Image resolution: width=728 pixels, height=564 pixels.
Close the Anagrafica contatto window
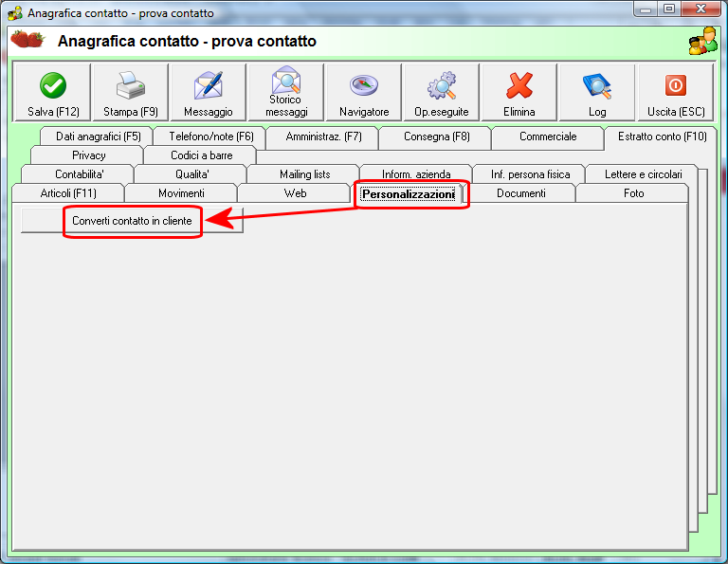point(701,9)
